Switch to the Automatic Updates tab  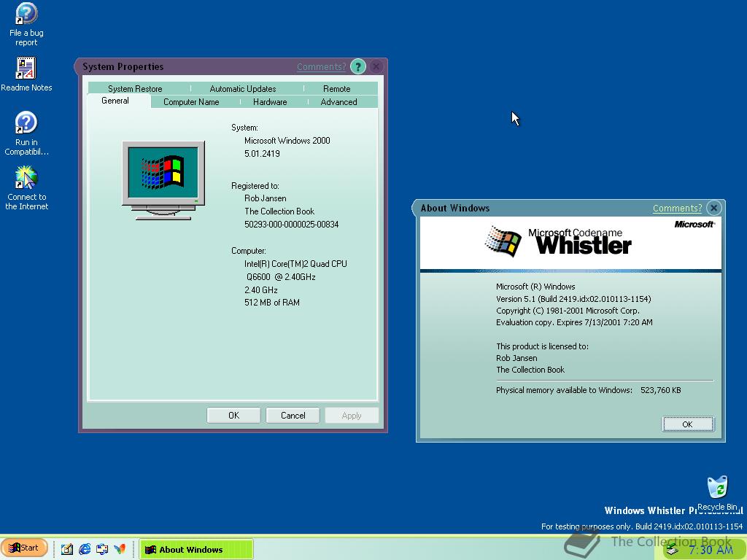coord(243,88)
